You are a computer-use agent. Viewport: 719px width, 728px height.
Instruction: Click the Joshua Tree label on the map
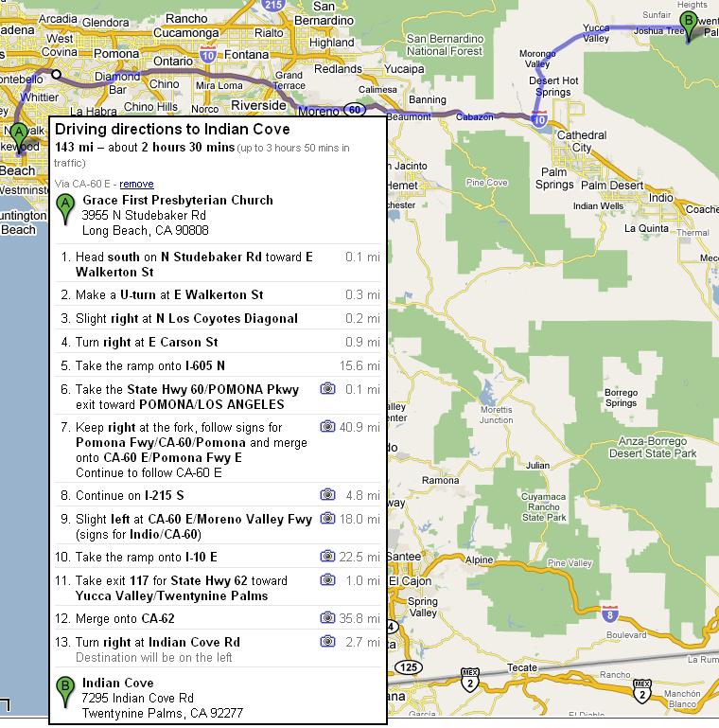pos(659,31)
